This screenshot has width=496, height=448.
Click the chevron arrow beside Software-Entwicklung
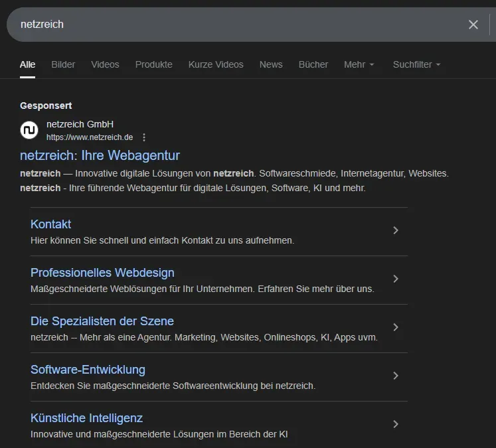coord(396,376)
